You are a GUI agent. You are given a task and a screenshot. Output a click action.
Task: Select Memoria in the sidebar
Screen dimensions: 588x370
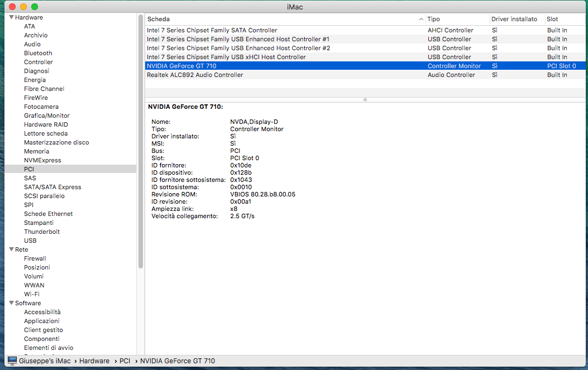point(37,151)
